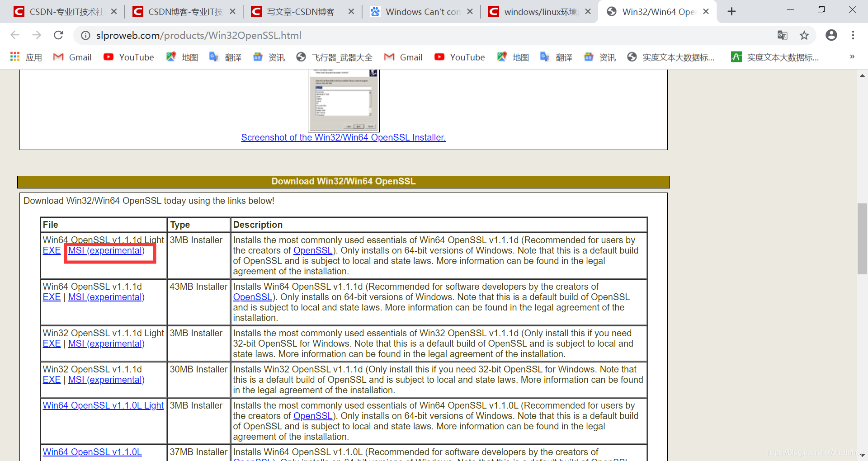Open the first 实度文本大数据标 bookmark with globe icon
Image resolution: width=868 pixels, height=461 pixels.
671,57
